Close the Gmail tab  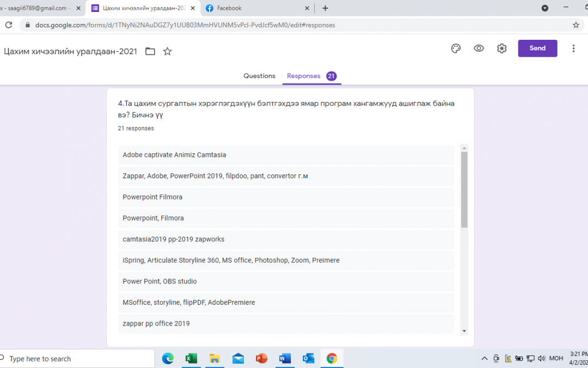(x=78, y=8)
